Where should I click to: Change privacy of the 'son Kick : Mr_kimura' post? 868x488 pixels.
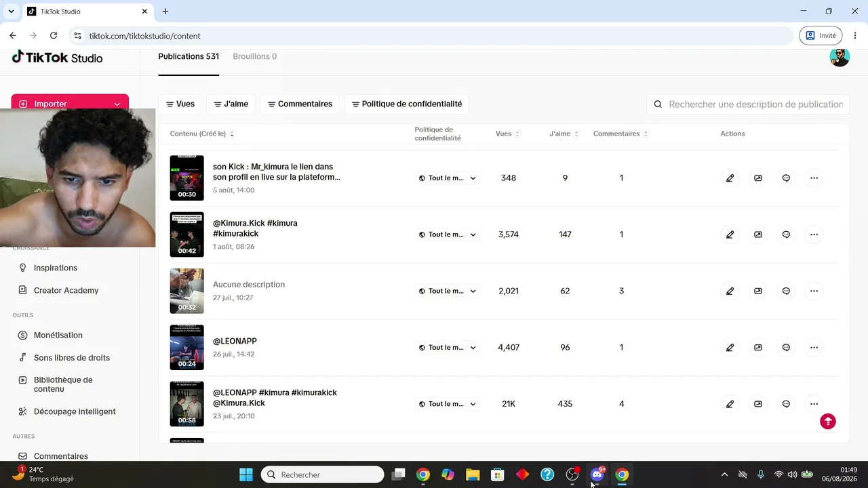[448, 178]
